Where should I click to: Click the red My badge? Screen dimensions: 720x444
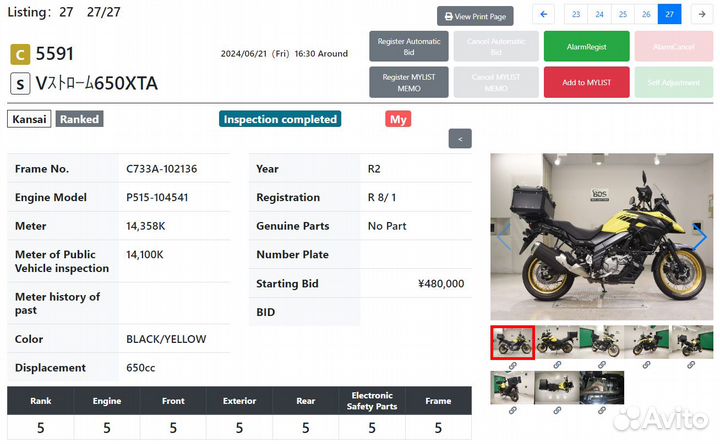click(398, 119)
